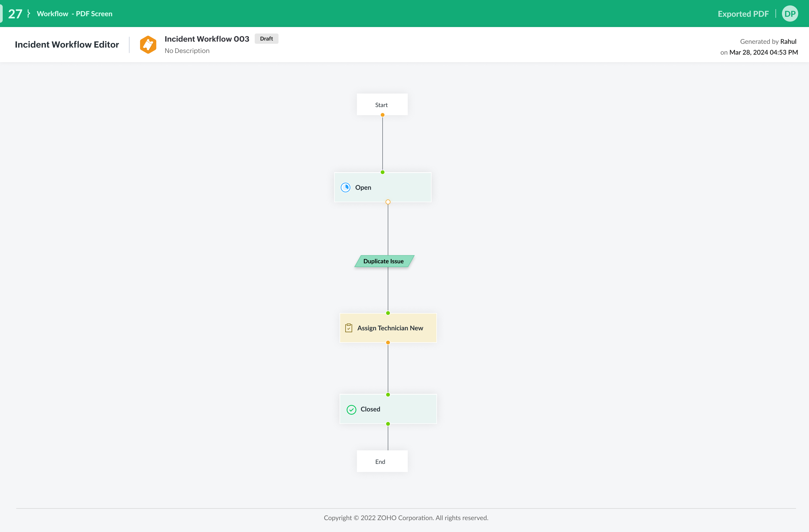Click the Draft status badge
This screenshot has height=532, width=809.
(x=266, y=39)
